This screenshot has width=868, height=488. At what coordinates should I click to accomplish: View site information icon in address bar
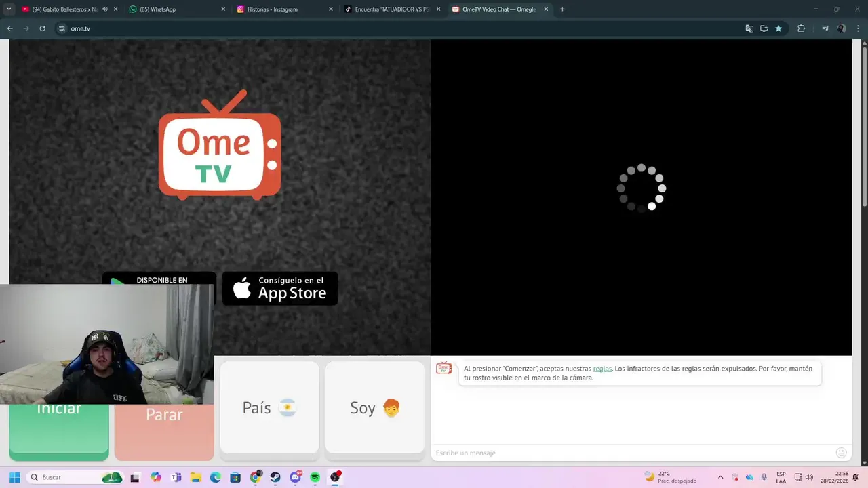click(62, 28)
